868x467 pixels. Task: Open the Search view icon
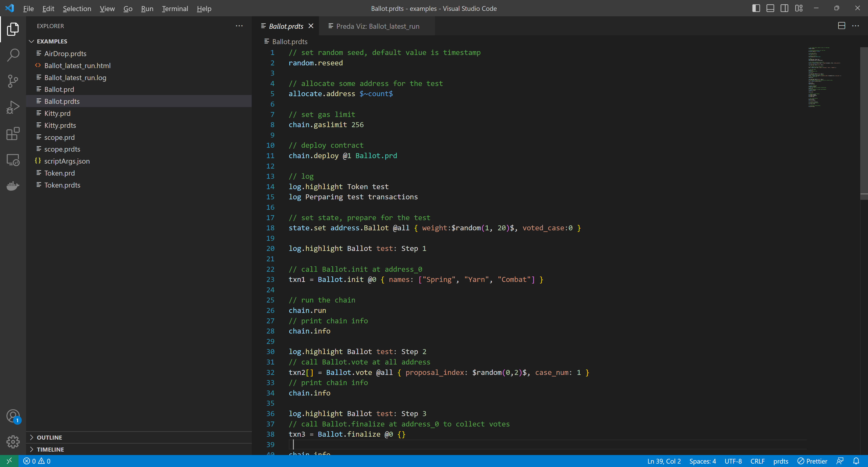pos(13,55)
